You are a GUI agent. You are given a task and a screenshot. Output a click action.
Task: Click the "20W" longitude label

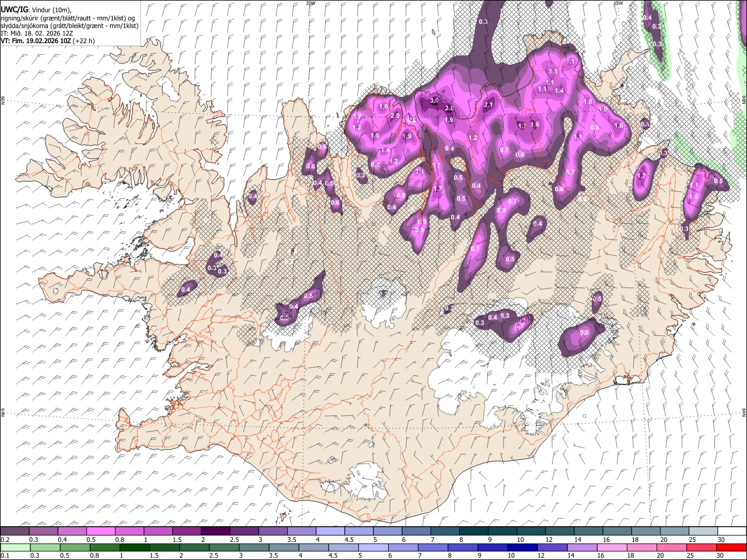pyautogui.click(x=310, y=3)
